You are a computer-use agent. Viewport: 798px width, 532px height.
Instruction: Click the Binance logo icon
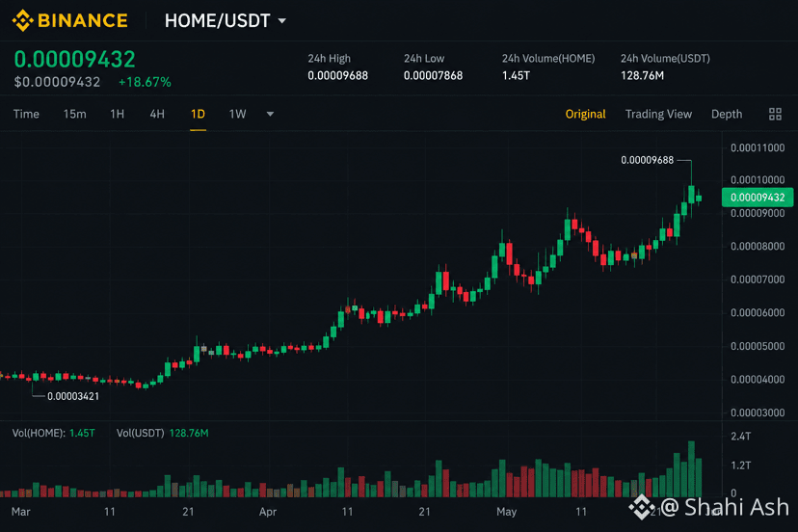point(22,20)
